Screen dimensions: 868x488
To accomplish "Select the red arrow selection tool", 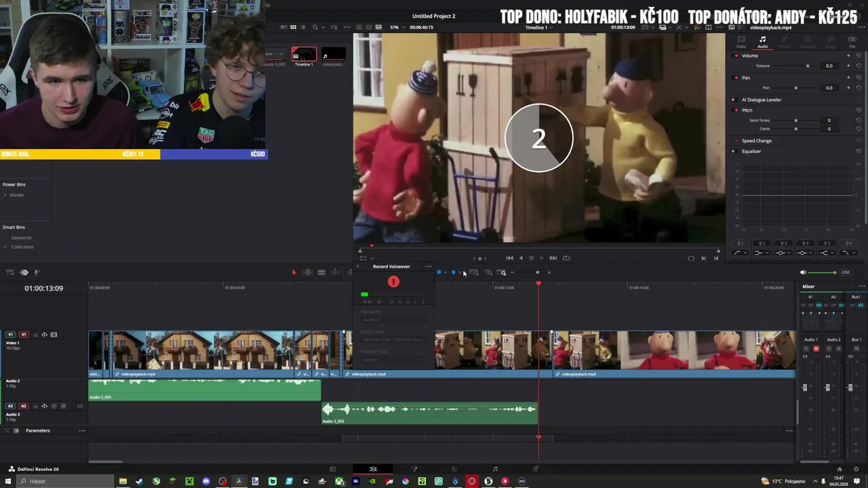I will point(294,272).
